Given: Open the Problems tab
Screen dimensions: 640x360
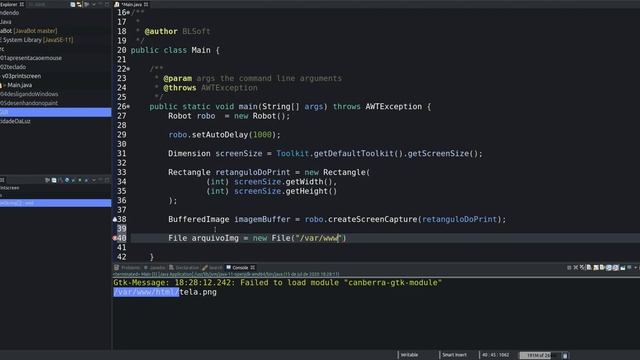Looking at the screenshot, I should (x=128, y=268).
